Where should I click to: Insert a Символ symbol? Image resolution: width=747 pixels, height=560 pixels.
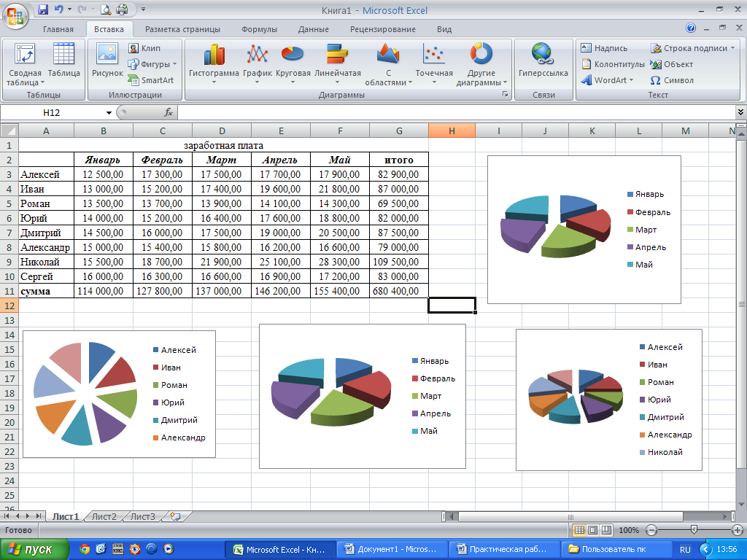[672, 80]
